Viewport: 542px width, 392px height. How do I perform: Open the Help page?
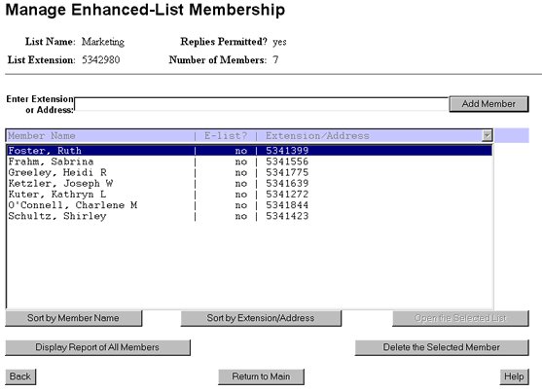514,376
